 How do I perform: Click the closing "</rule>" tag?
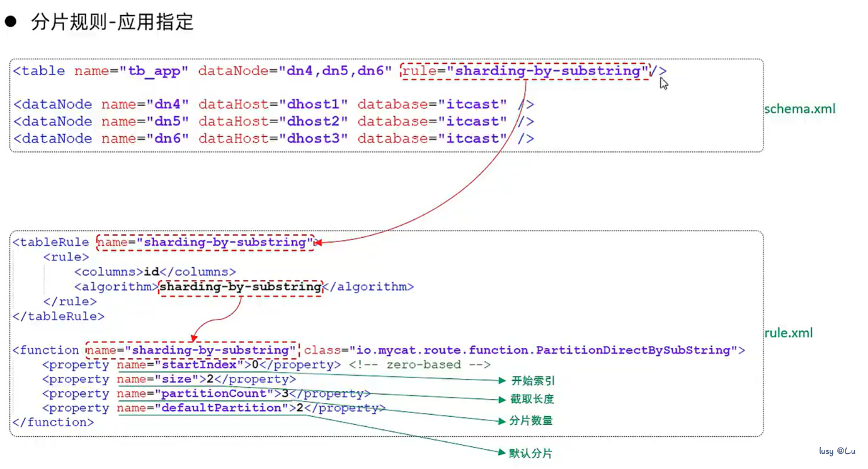[x=70, y=301]
